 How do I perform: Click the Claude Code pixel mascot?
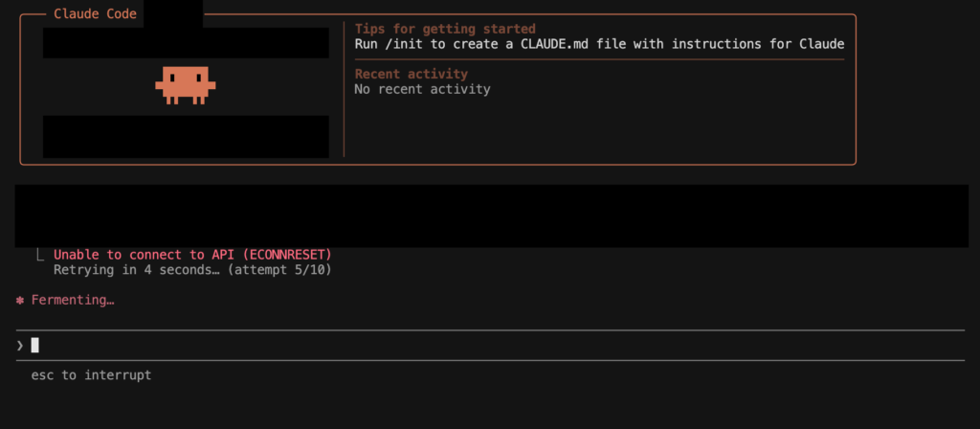[186, 85]
